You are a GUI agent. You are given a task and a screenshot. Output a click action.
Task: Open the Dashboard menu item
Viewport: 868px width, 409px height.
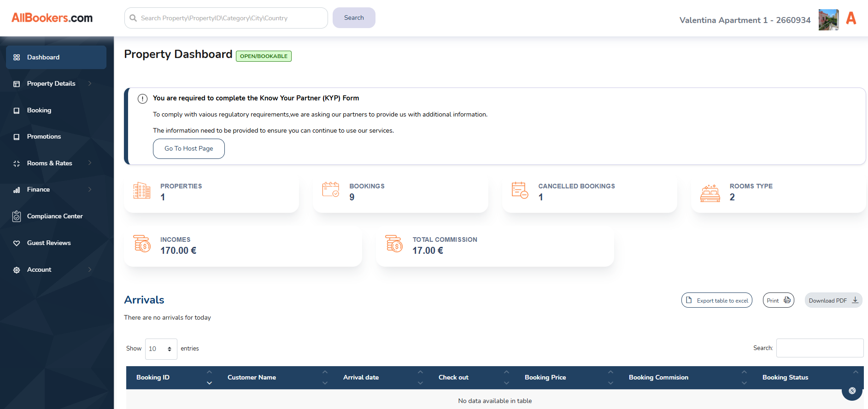56,58
